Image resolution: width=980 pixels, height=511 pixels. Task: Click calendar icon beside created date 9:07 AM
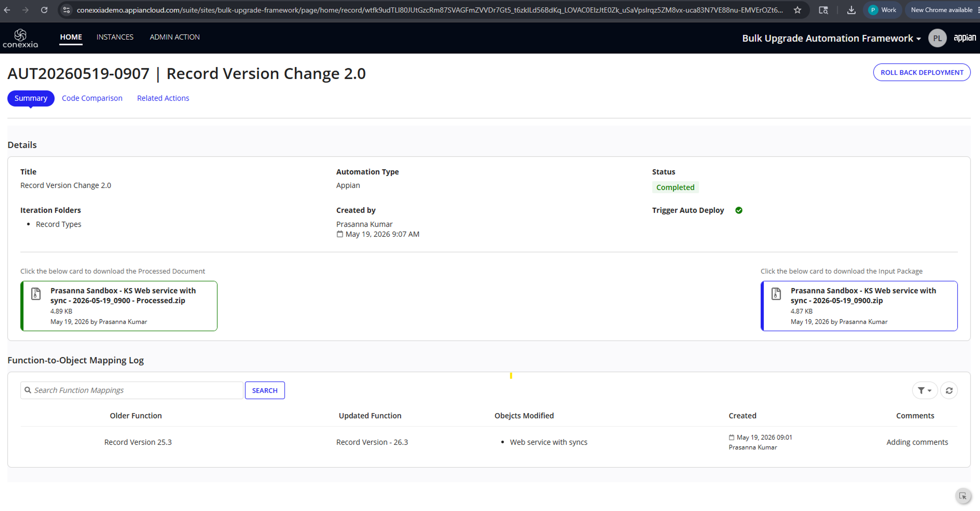coord(340,234)
